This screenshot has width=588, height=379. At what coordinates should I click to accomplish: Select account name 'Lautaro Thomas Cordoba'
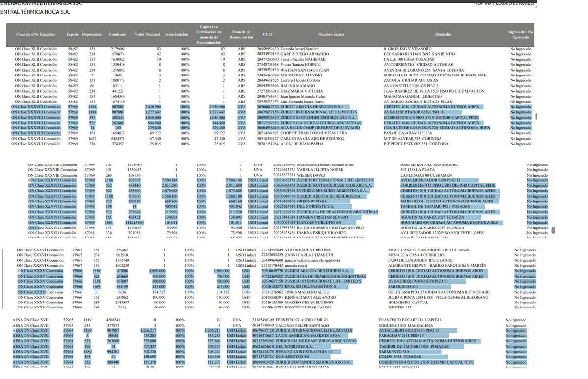coord(302,80)
